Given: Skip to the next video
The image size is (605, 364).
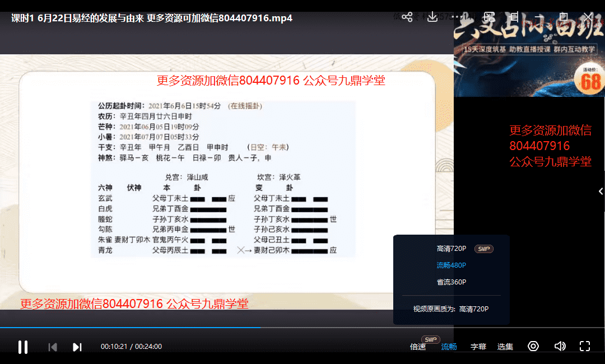Looking at the screenshot, I should [77, 347].
